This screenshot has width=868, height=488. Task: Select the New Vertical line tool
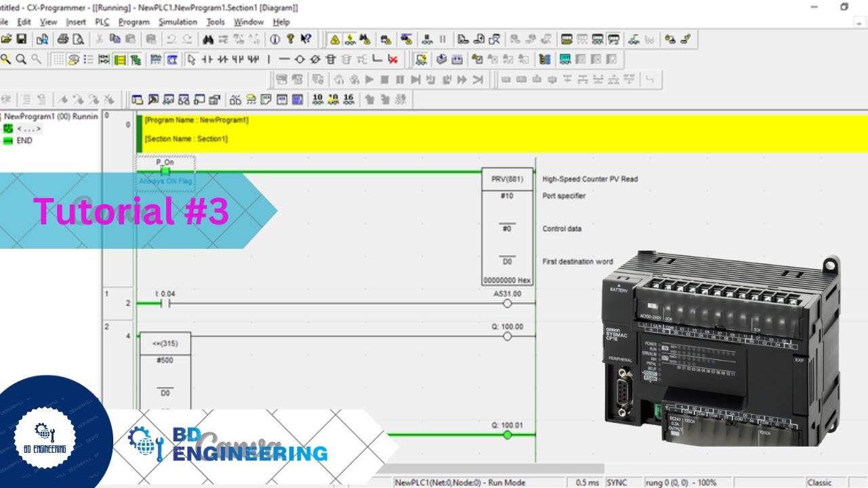[x=269, y=60]
